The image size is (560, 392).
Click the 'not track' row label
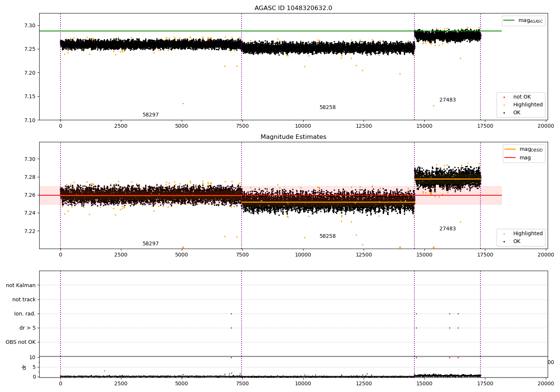(24, 300)
